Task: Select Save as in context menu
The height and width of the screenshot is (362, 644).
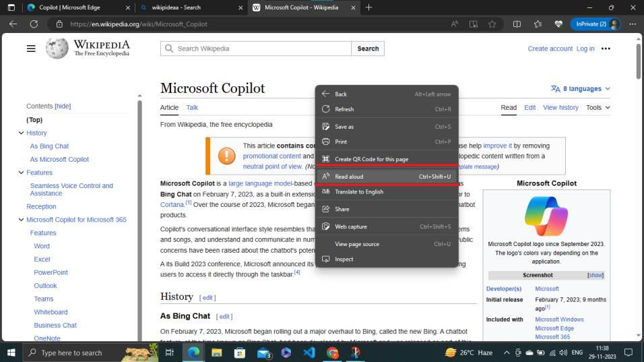Action: pos(387,127)
